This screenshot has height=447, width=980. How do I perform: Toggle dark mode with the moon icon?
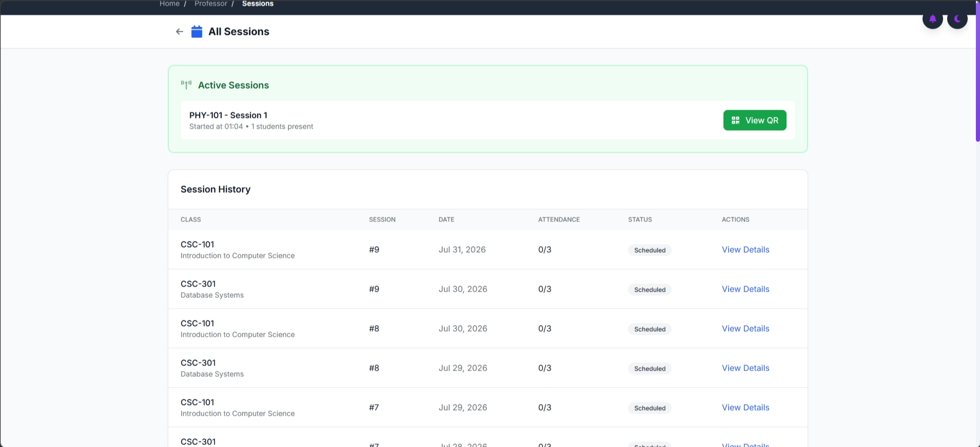[957, 19]
